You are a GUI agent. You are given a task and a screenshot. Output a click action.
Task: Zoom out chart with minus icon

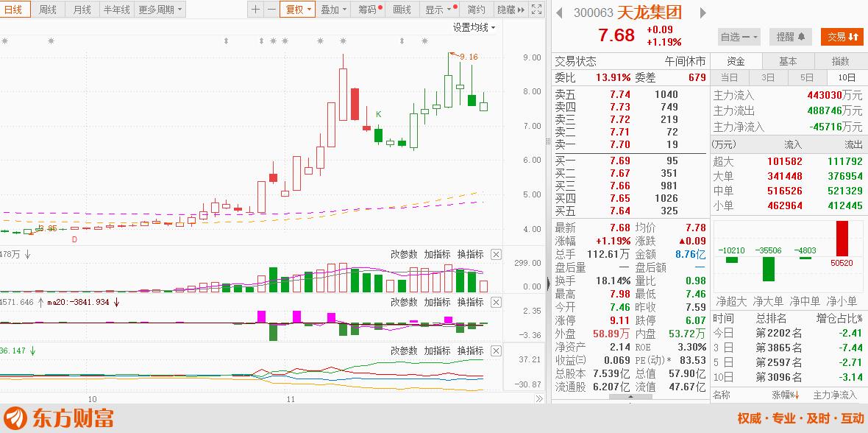(271, 10)
